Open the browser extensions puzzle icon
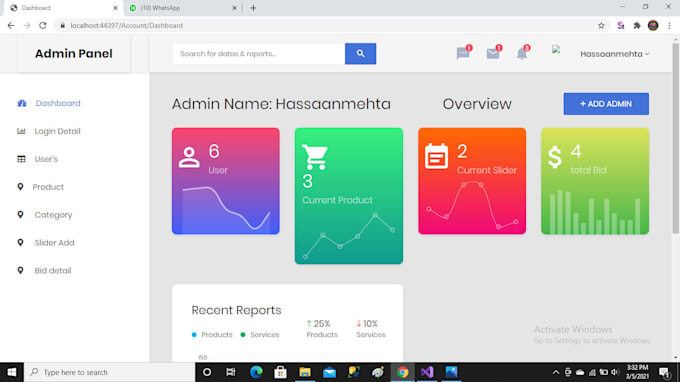 point(637,26)
